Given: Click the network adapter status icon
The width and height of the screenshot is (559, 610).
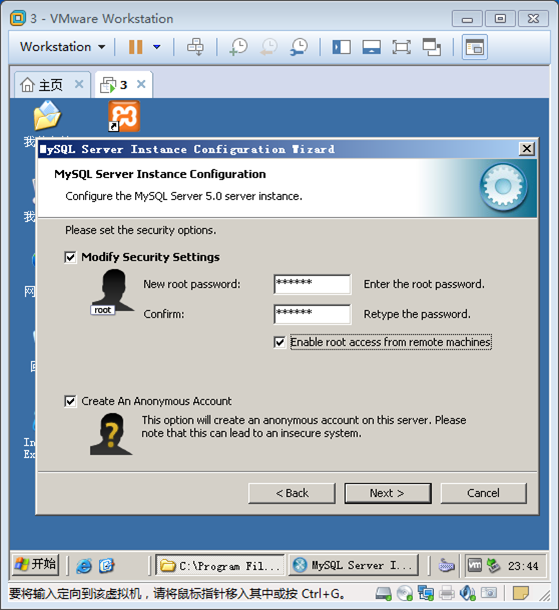Looking at the screenshot, I should click(x=426, y=593).
